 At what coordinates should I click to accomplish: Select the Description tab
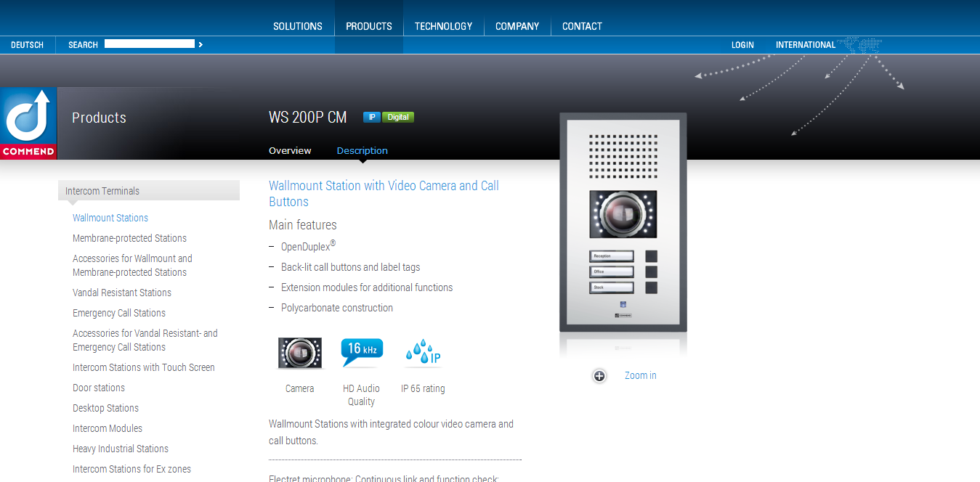point(362,151)
